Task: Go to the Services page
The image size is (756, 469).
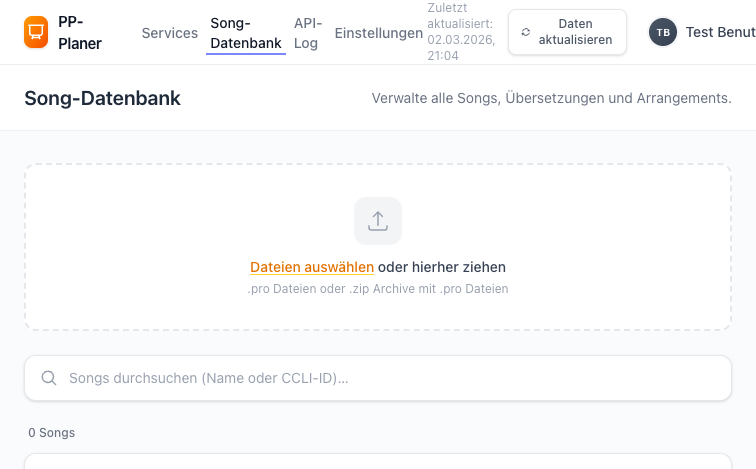Action: point(170,33)
